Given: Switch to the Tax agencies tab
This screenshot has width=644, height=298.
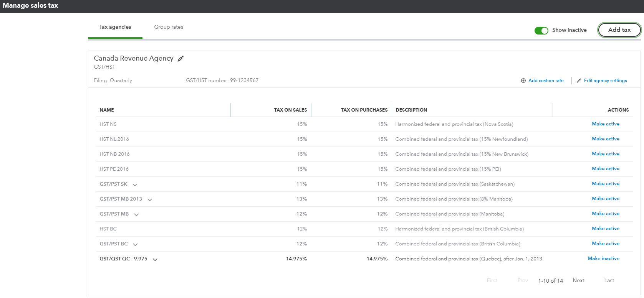Looking at the screenshot, I should (115, 27).
